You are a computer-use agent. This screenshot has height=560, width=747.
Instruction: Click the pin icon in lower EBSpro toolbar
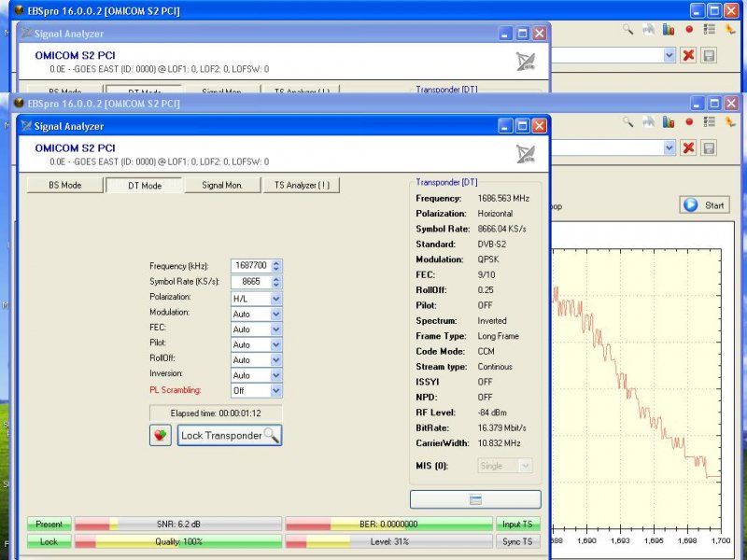pos(730,122)
